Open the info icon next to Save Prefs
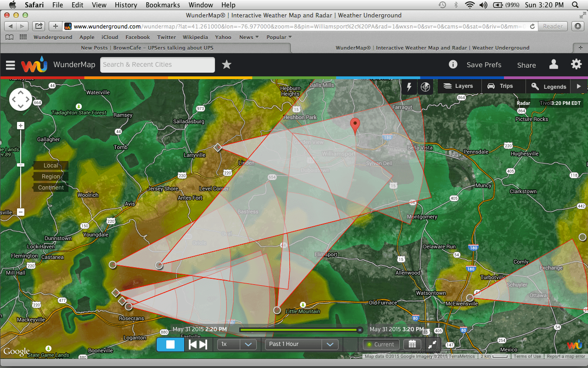 pyautogui.click(x=453, y=64)
